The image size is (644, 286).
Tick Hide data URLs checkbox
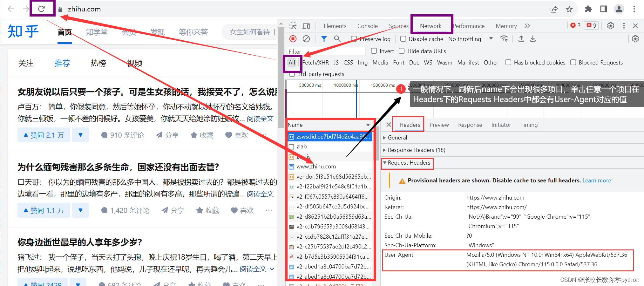402,51
